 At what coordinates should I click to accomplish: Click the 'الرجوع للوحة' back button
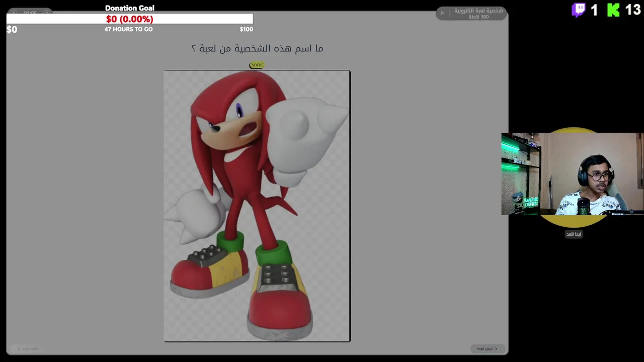click(x=488, y=348)
